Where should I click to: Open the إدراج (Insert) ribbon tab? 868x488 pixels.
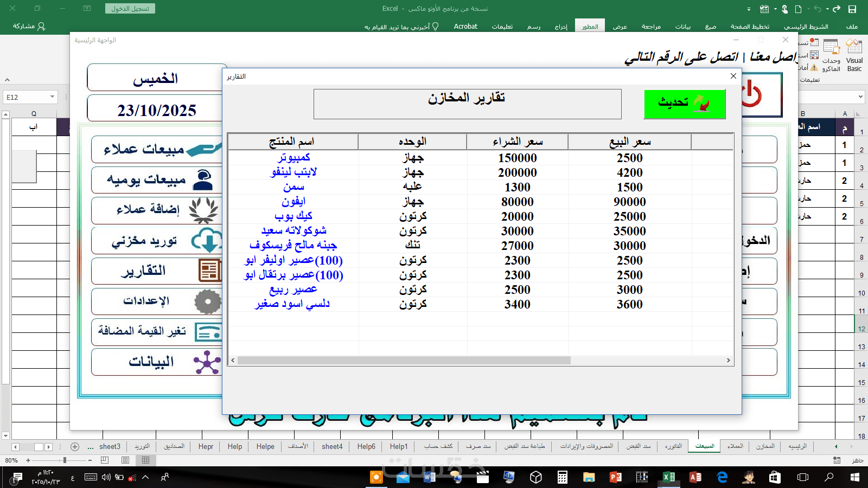[561, 27]
